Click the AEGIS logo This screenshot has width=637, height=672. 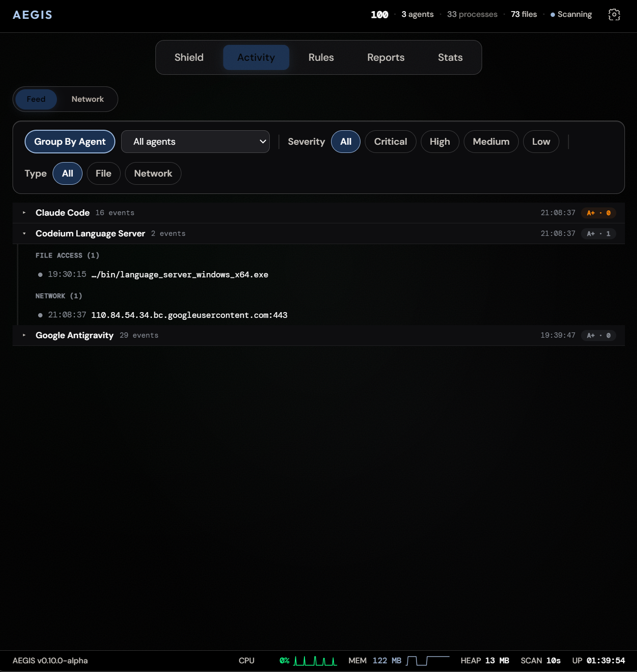pyautogui.click(x=32, y=15)
